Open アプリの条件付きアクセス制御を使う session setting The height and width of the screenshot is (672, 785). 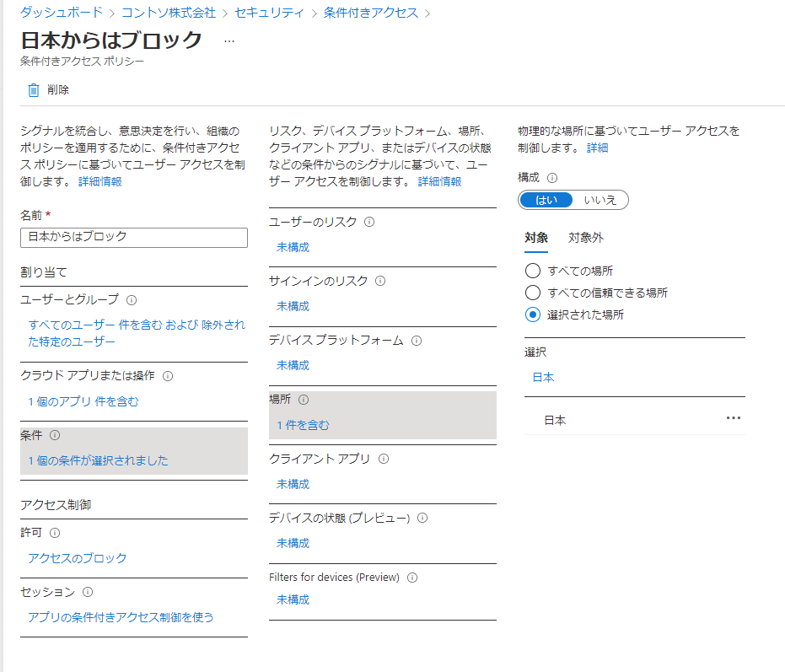121,617
